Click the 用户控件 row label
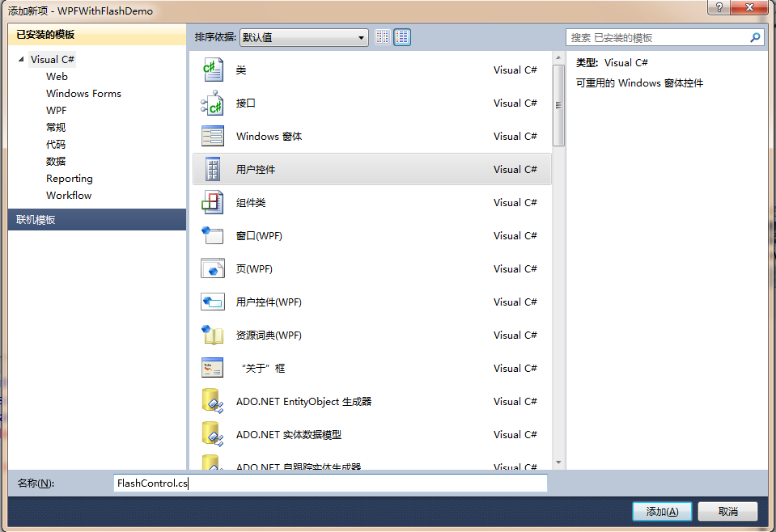The width and height of the screenshot is (776, 532). (x=256, y=169)
